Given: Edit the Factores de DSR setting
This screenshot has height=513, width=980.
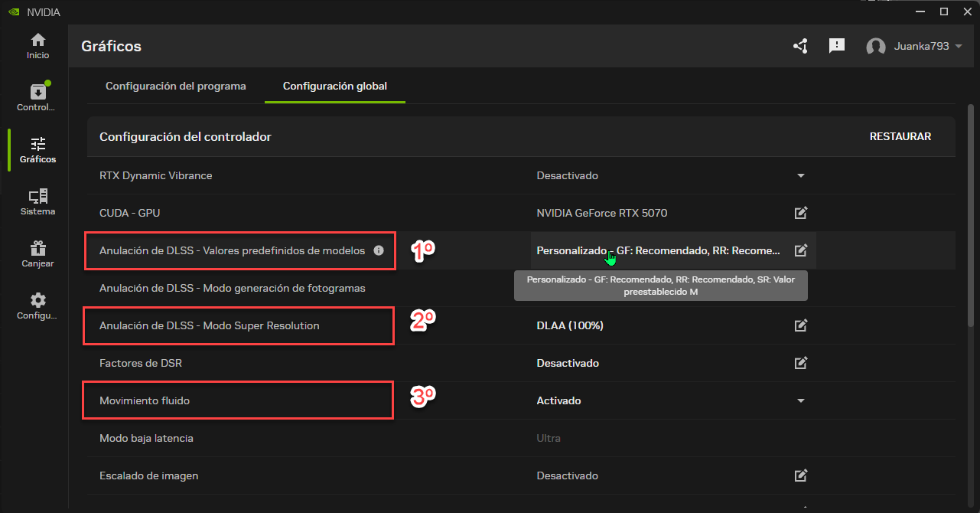Looking at the screenshot, I should click(801, 363).
